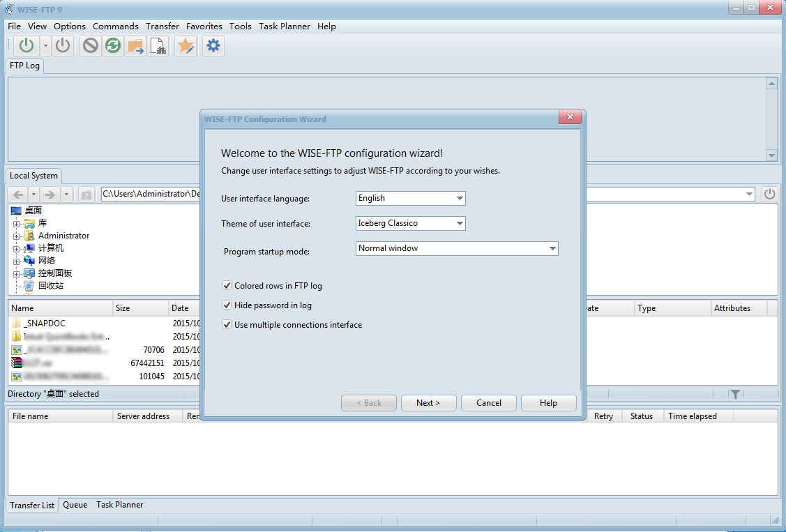Viewport: 786px width, 532px height.
Task: Open the Forward history dropdown arrow
Action: coord(66,195)
